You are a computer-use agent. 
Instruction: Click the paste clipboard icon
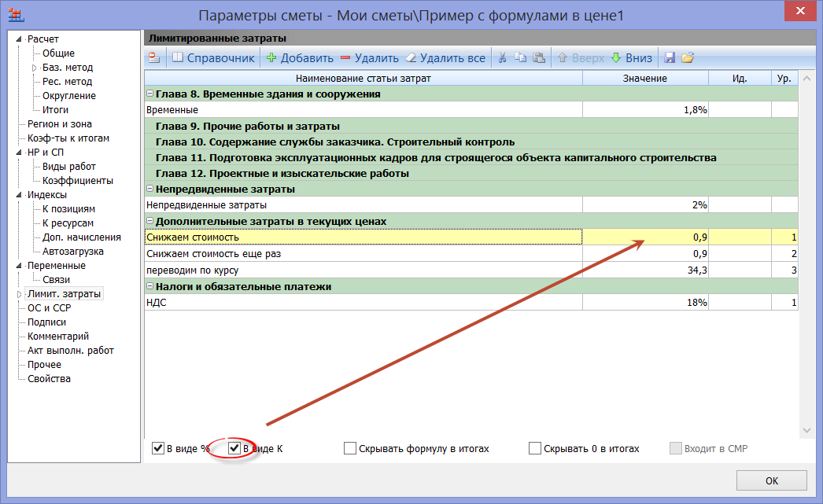pos(538,57)
